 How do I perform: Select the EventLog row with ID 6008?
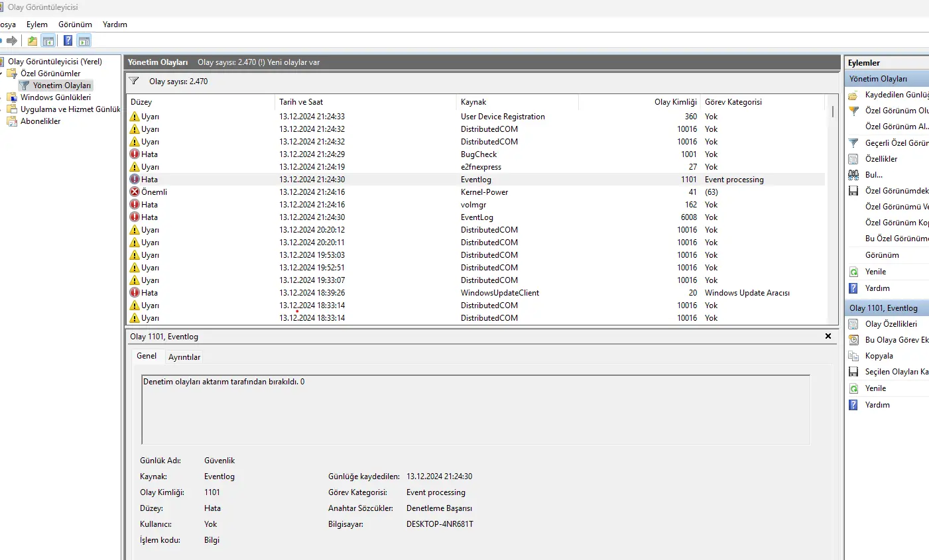(475, 217)
